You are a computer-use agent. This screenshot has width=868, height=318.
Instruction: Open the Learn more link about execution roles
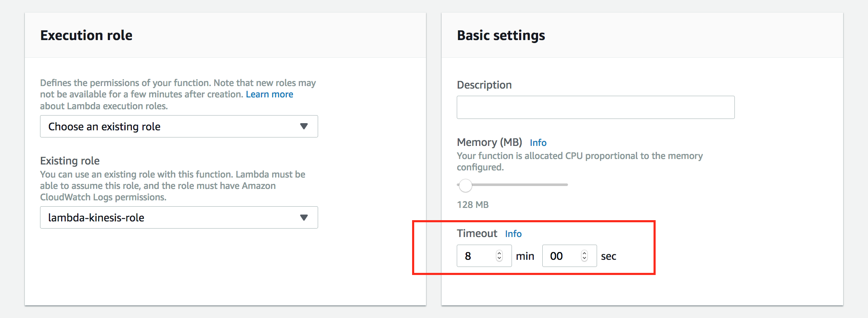click(270, 94)
